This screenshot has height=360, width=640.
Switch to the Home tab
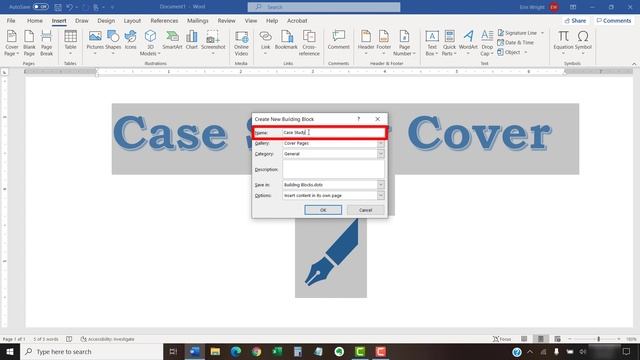pos(35,20)
